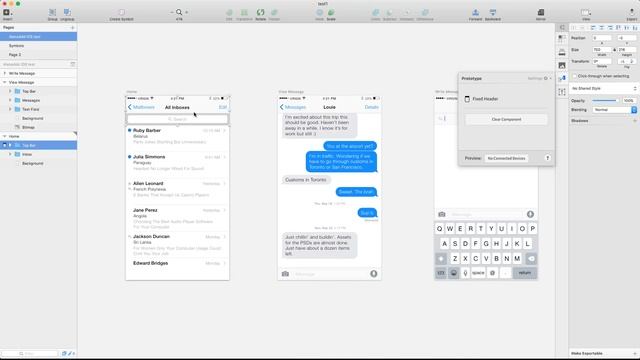The height and width of the screenshot is (360, 640).
Task: Add a shadow with plus button
Action: (635, 121)
